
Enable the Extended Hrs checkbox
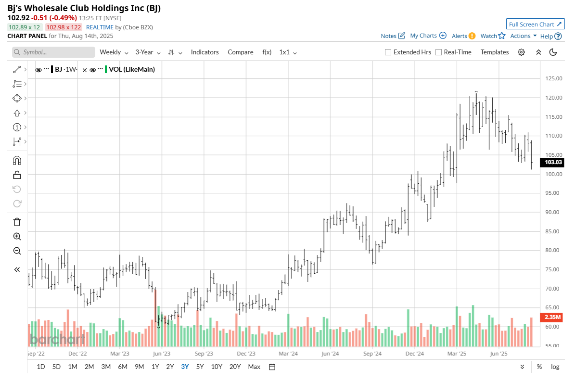point(388,52)
